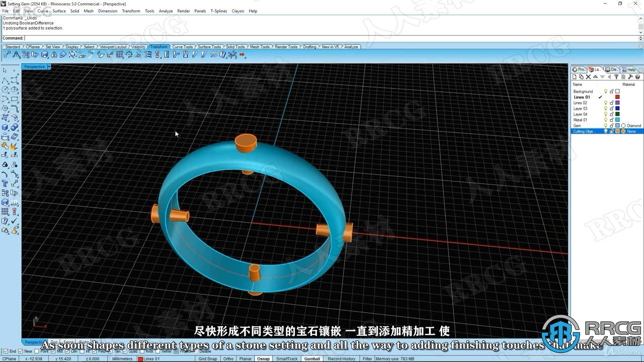This screenshot has width=644, height=362.
Task: Toggle Ortho in status bar
Action: (x=228, y=358)
